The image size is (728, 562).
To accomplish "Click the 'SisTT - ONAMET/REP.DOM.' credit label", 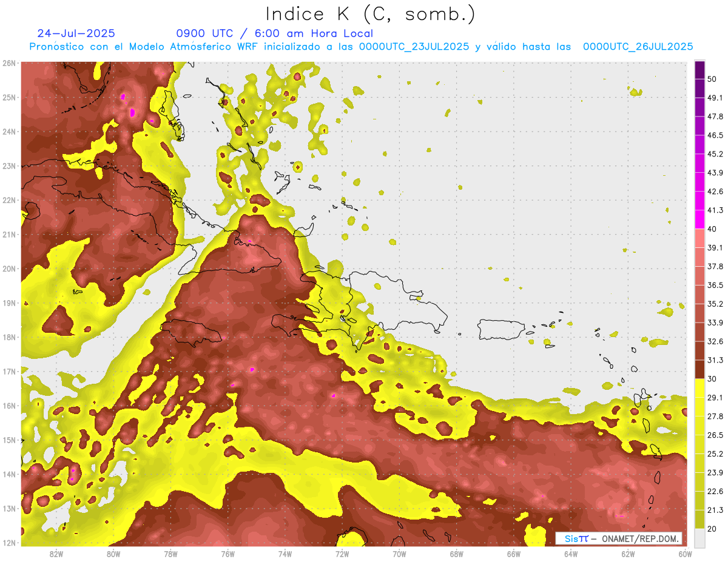I will pos(619,538).
